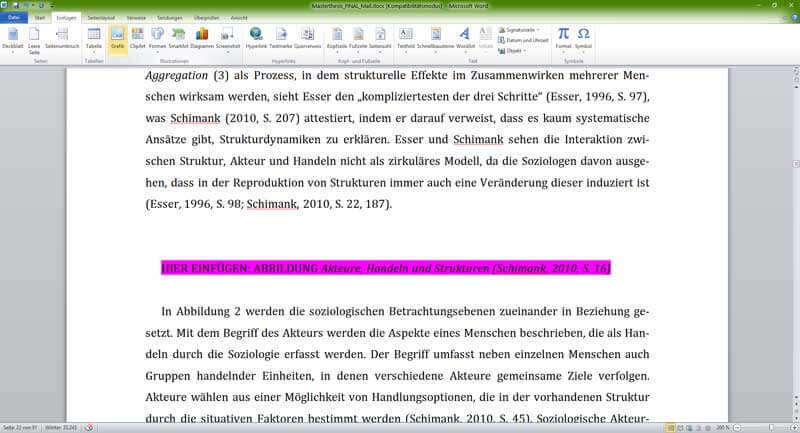Screen dimensions: 800x433
Task: Click the Save icon in quick access toolbar
Action: tap(15, 5)
